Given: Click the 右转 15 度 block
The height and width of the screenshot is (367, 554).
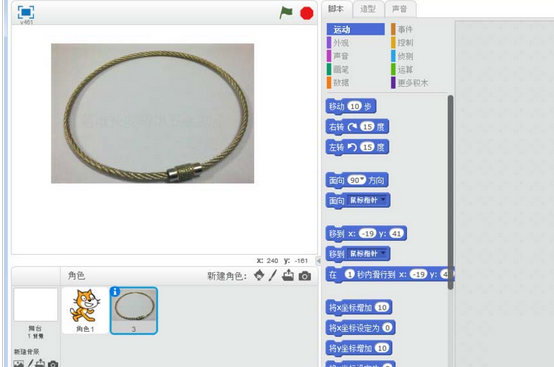Looking at the screenshot, I should tap(357, 127).
